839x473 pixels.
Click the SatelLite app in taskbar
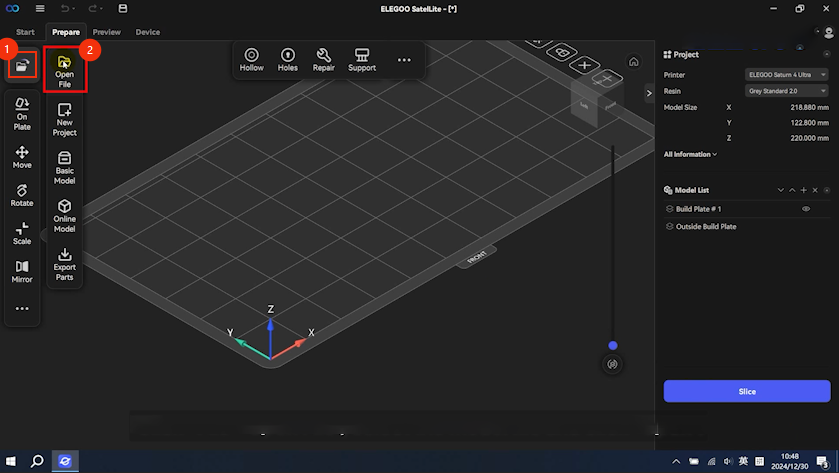[65, 461]
